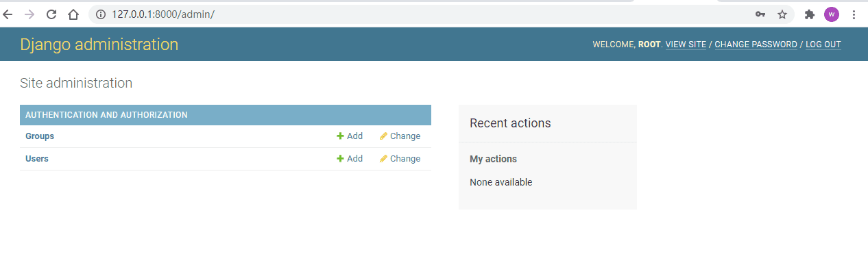Click Change next to Users

400,159
